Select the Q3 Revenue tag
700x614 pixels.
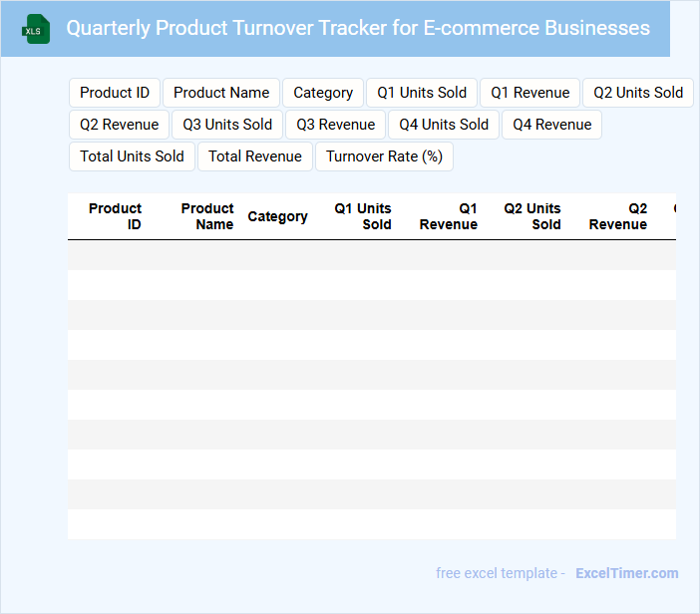pyautogui.click(x=336, y=125)
